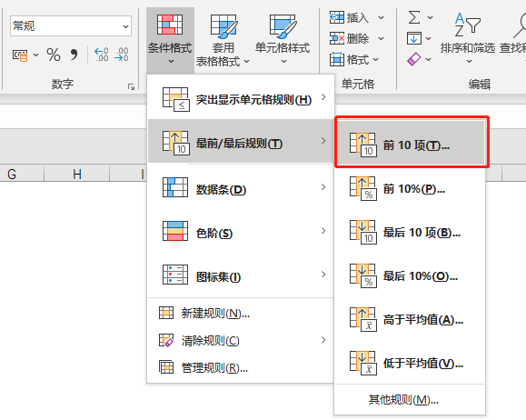
Task: Click the Fill down arrow icon
Action: coord(414,38)
